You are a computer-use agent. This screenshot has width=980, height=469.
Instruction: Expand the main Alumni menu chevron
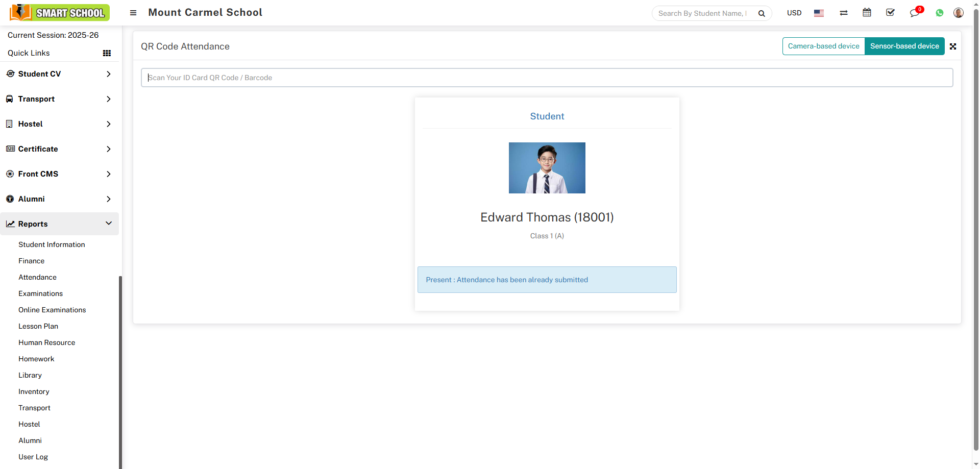click(x=108, y=199)
